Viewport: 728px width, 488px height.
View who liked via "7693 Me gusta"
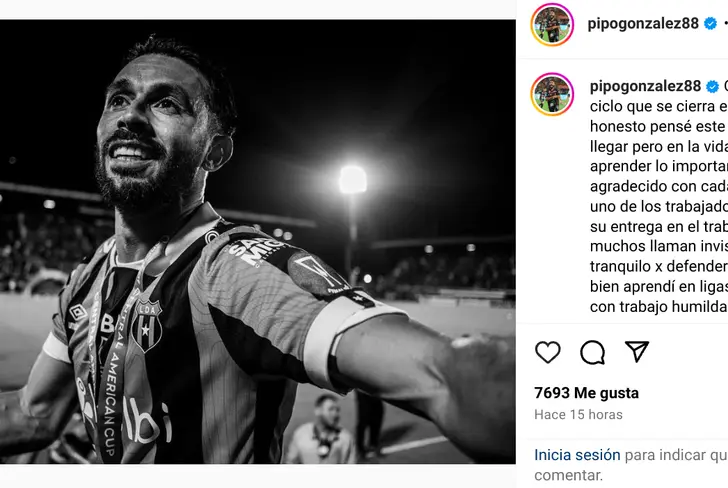coord(586,393)
